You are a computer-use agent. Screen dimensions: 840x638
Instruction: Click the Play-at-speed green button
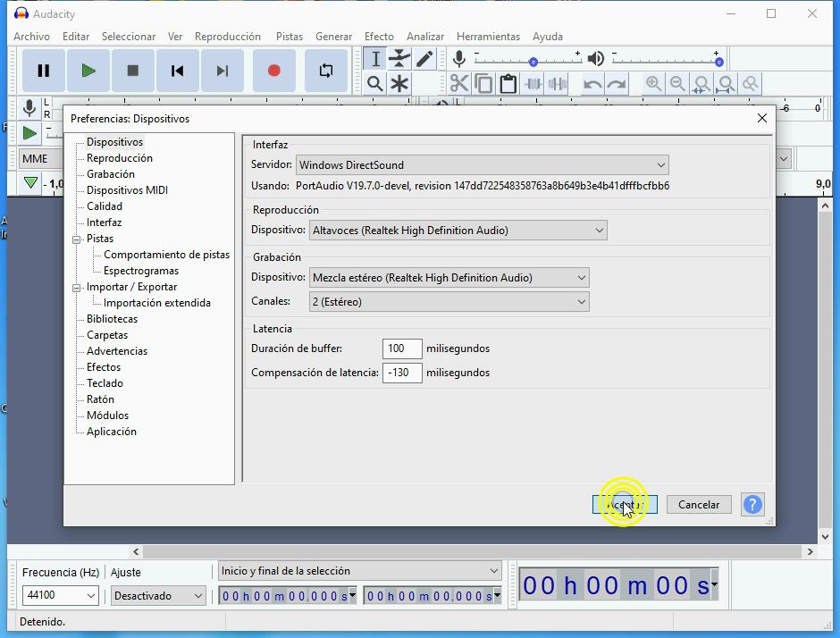[29, 133]
